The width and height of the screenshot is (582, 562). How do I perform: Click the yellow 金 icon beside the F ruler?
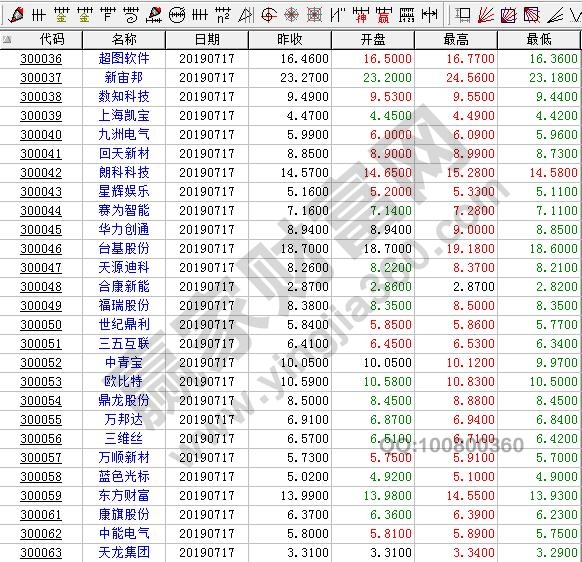click(x=85, y=15)
